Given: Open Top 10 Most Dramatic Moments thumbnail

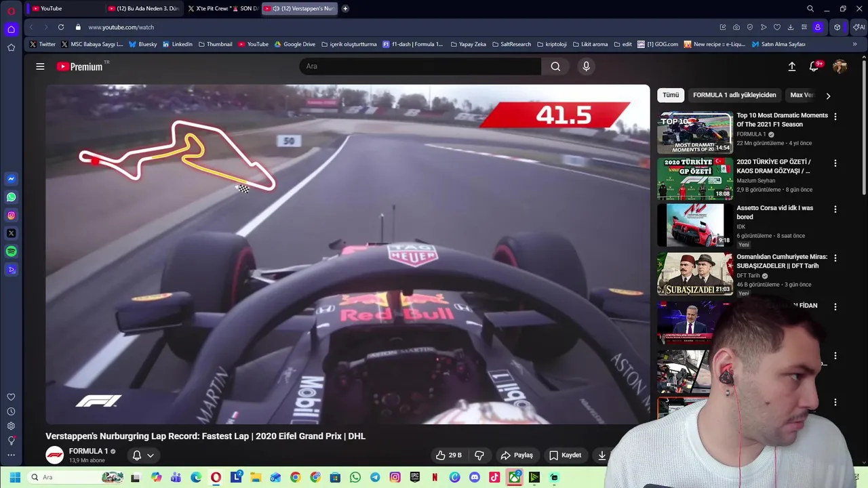Looking at the screenshot, I should [695, 133].
